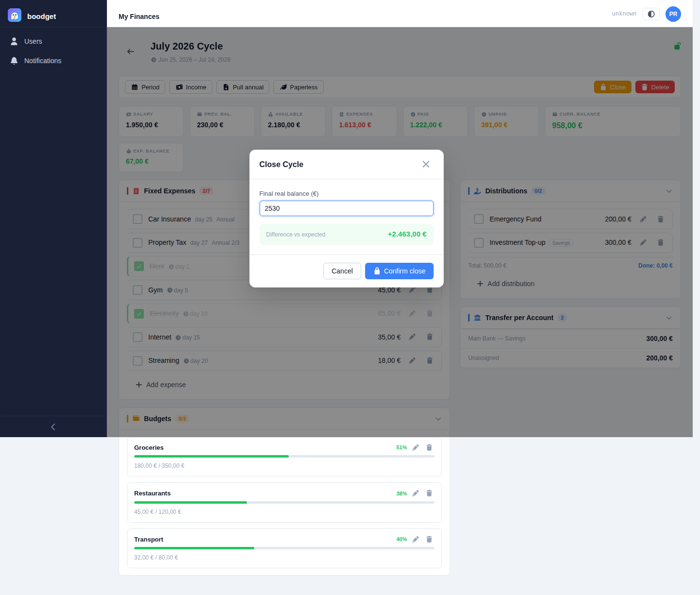This screenshot has width=700, height=595.
Task: Collapse the Distributions panel chevron
Action: click(669, 191)
